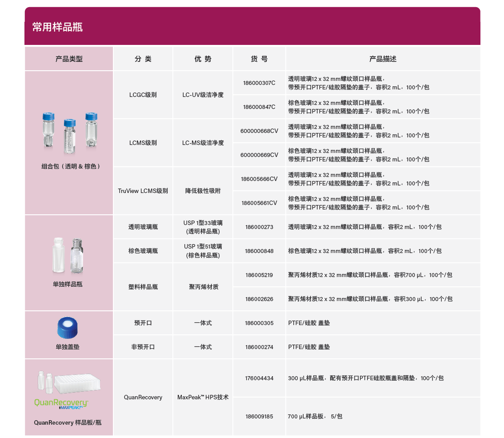Click the 棕色玻璃瓶 category cell
The width and height of the screenshot is (504, 438).
pos(143,251)
